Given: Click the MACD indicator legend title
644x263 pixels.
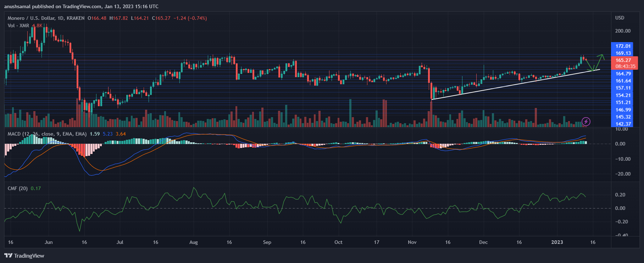Looking at the screenshot, I should point(14,134).
